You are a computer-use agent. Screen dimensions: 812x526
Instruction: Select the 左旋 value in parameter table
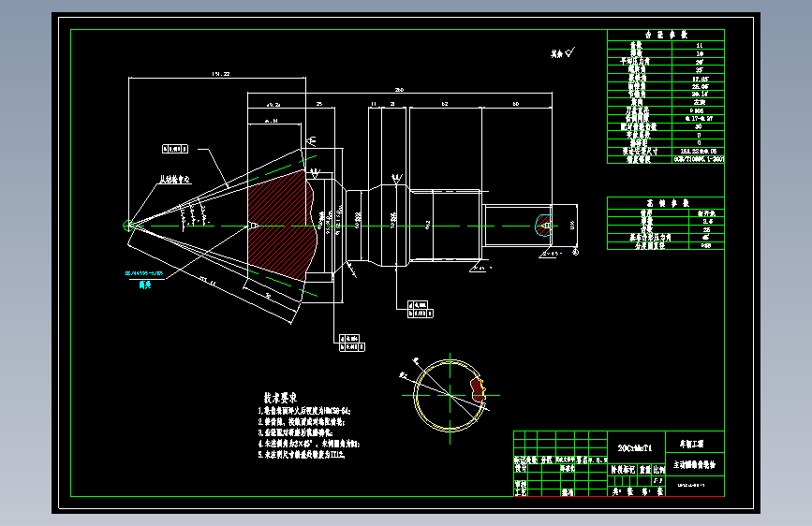[x=699, y=102]
